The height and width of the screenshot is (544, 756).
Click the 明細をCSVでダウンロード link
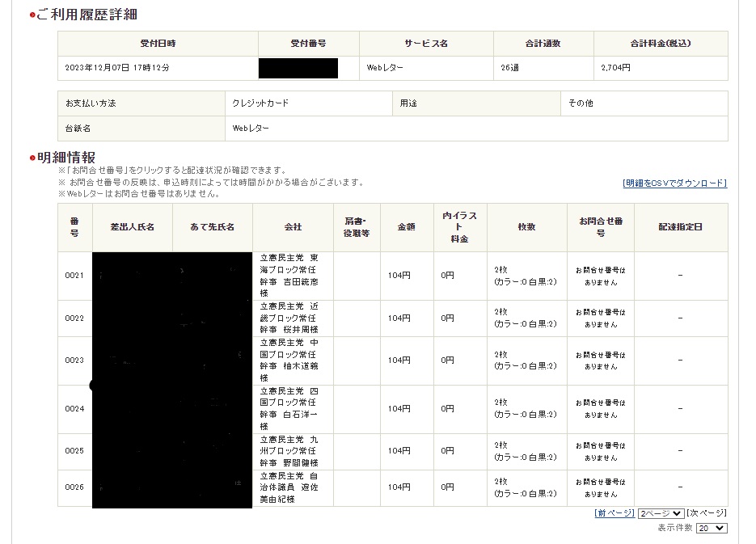pos(674,183)
